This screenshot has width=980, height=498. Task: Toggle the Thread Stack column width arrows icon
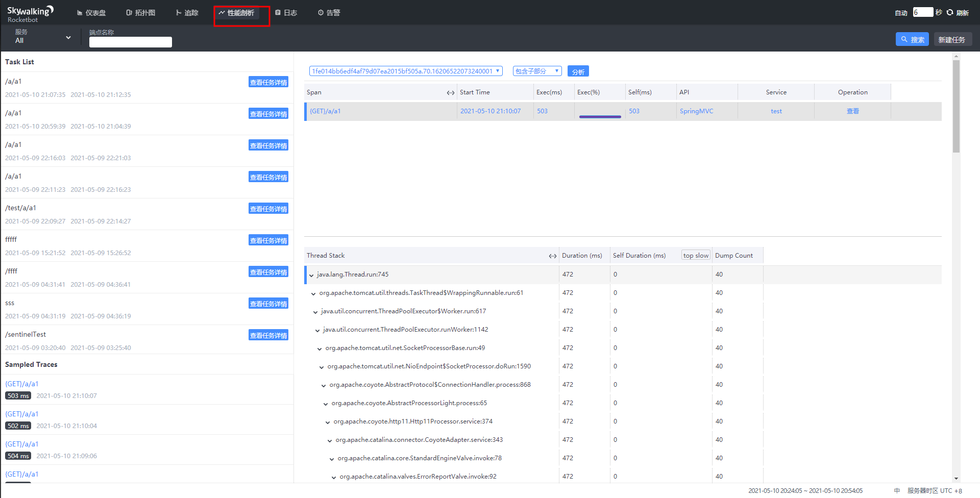(553, 256)
